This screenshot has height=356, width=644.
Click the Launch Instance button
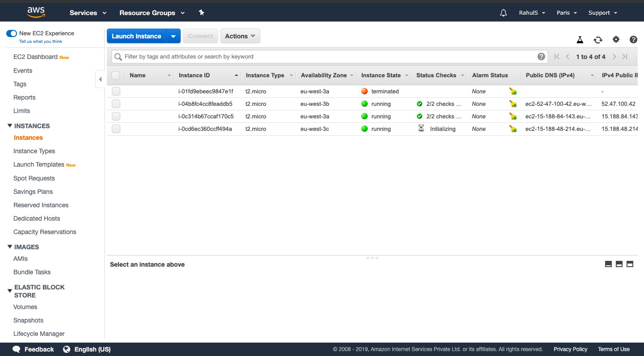tap(136, 36)
